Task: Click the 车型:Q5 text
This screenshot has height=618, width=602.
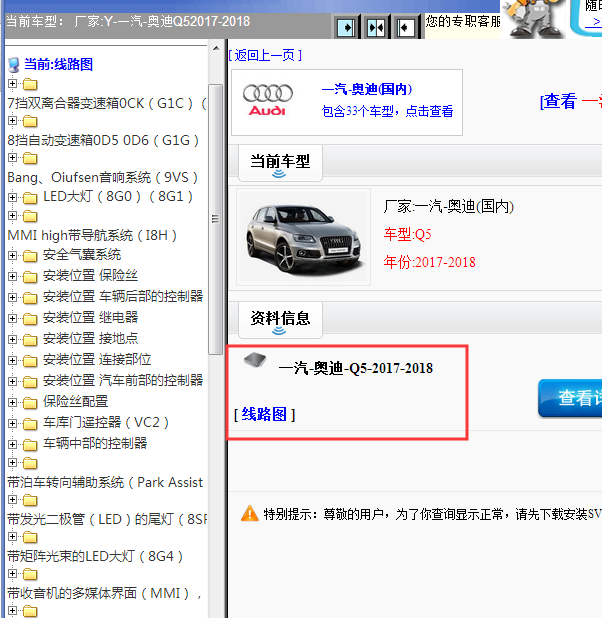Action: pos(408,235)
